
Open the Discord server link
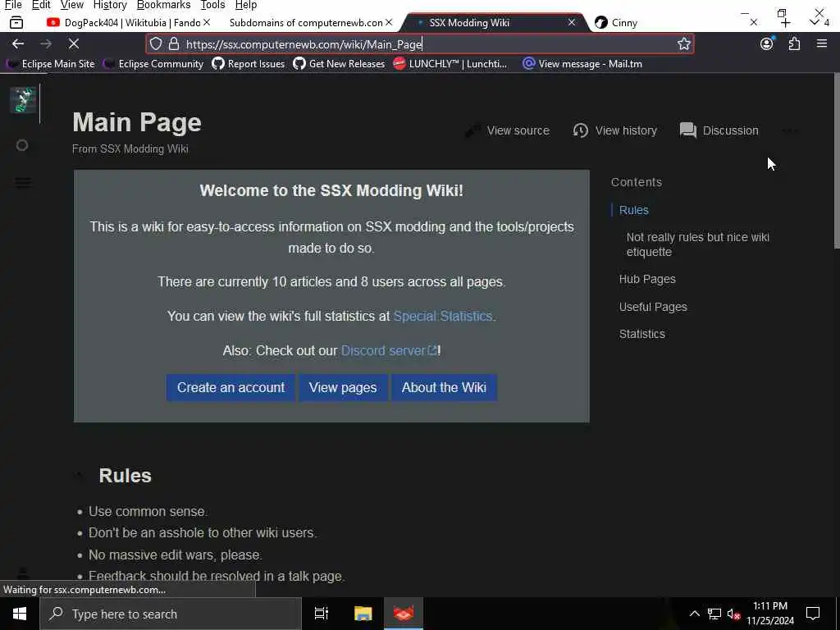click(389, 350)
